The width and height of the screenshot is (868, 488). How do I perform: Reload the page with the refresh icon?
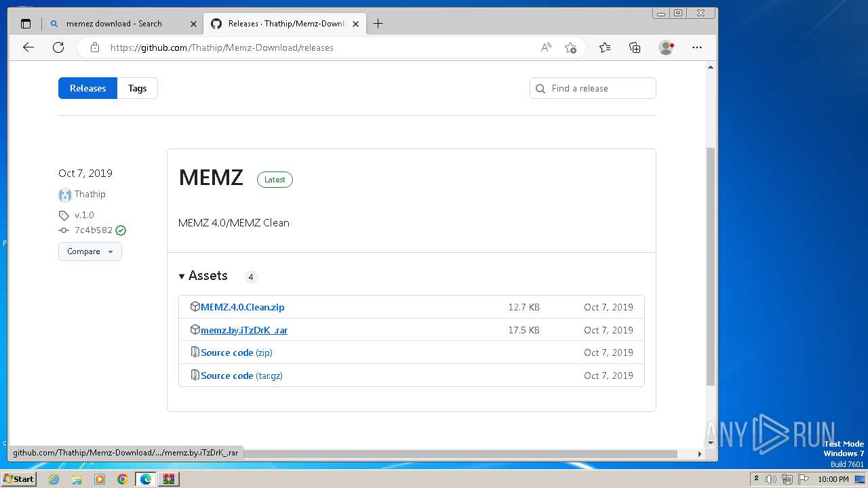tap(58, 47)
